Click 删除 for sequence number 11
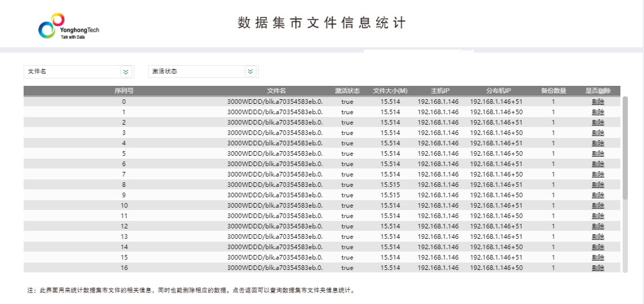This screenshot has width=644, height=304. pyautogui.click(x=598, y=216)
